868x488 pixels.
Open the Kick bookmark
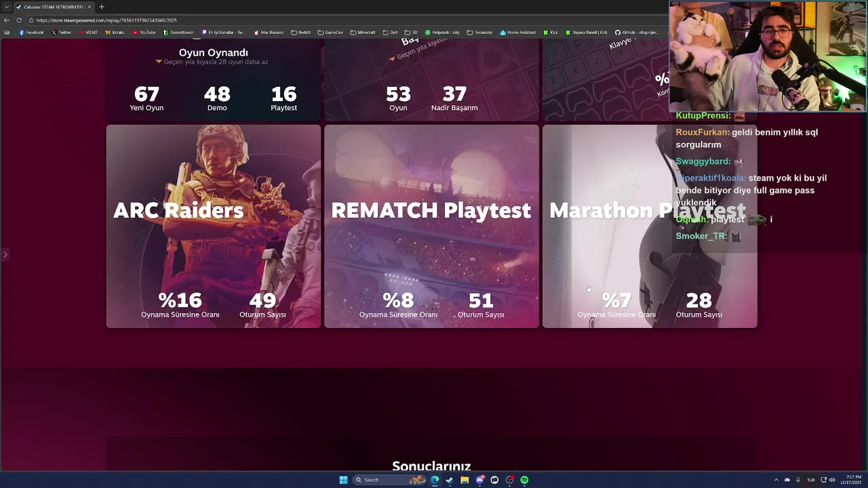click(550, 33)
